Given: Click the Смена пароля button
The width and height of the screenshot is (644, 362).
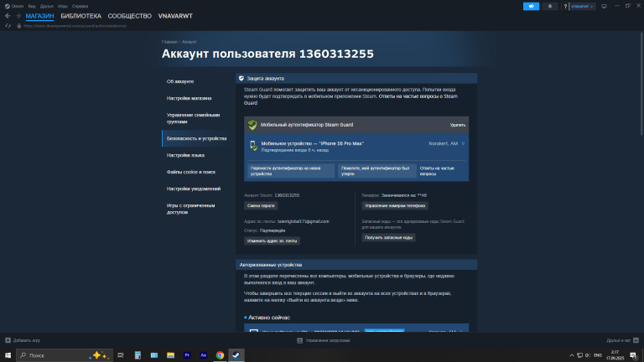Looking at the screenshot, I should point(261,205).
